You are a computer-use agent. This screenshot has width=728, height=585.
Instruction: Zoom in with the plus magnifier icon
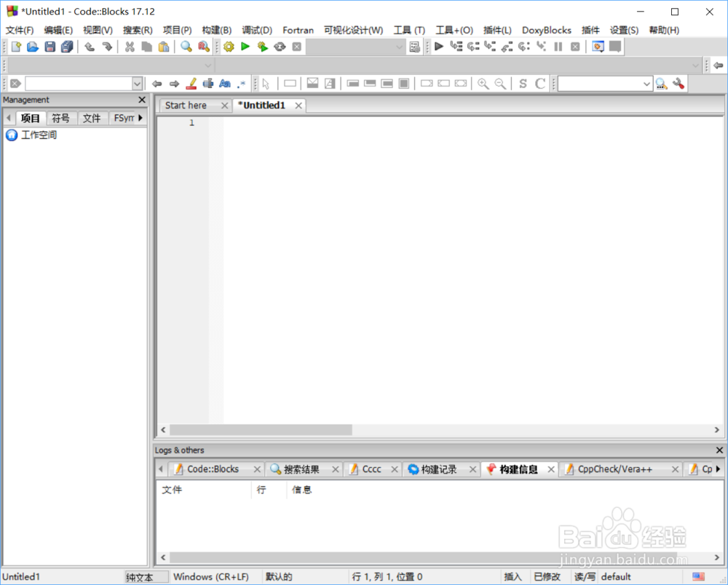(483, 84)
